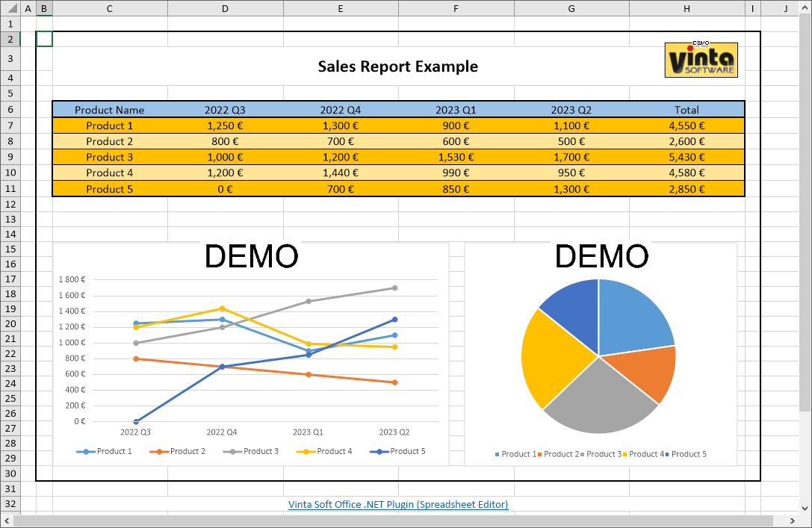Viewport: 812px width, 528px height.
Task: Select column H header
Action: [x=687, y=8]
